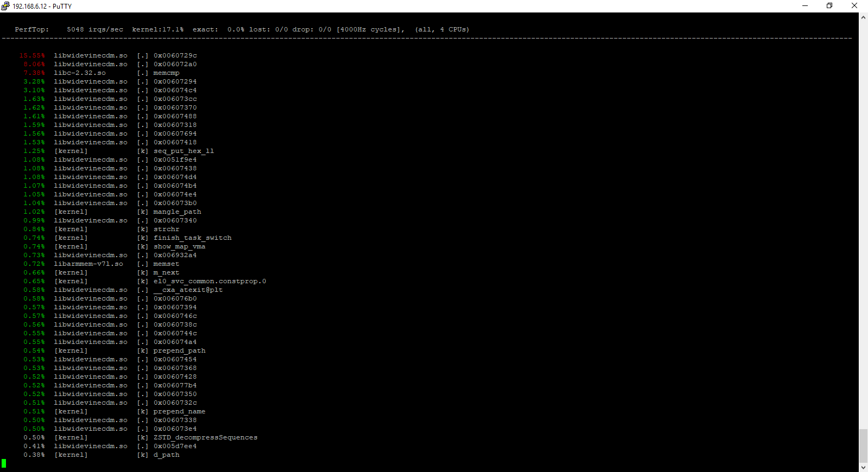Click the mangle_path kernel symbol
This screenshot has width=868, height=472.
point(177,212)
